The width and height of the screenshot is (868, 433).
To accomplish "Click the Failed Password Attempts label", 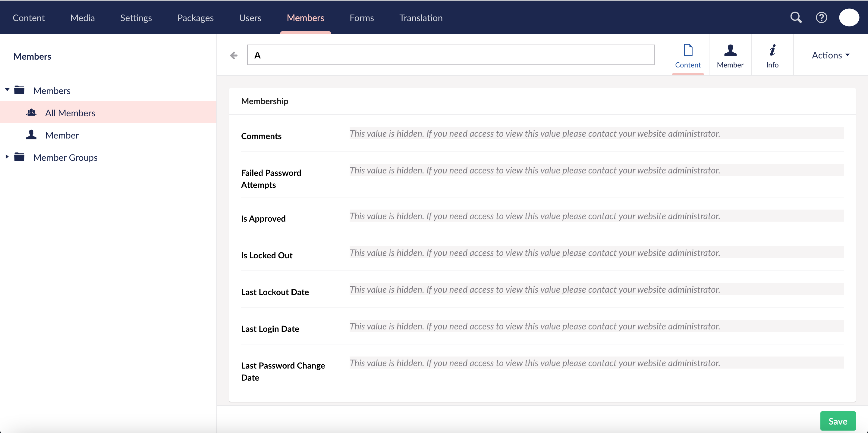I will (271, 179).
